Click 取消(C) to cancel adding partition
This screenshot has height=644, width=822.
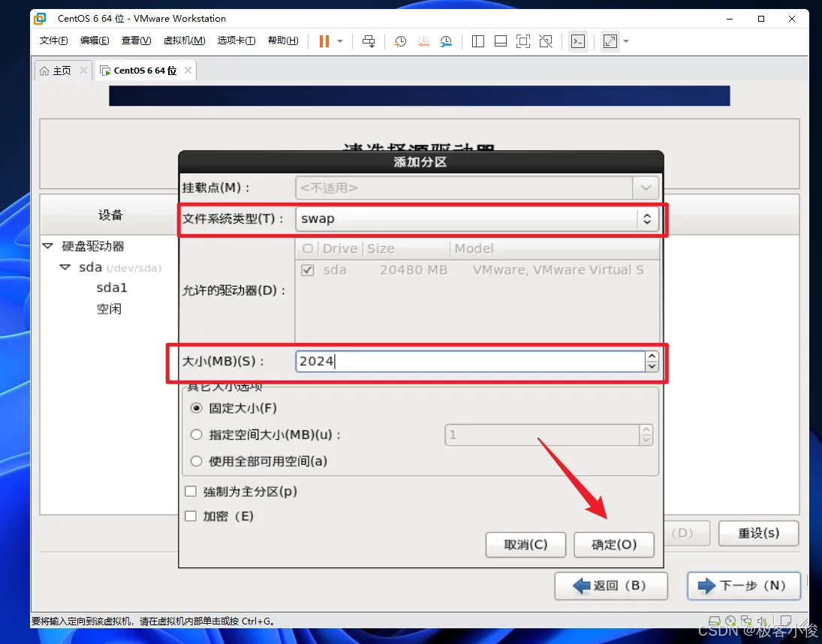(525, 545)
